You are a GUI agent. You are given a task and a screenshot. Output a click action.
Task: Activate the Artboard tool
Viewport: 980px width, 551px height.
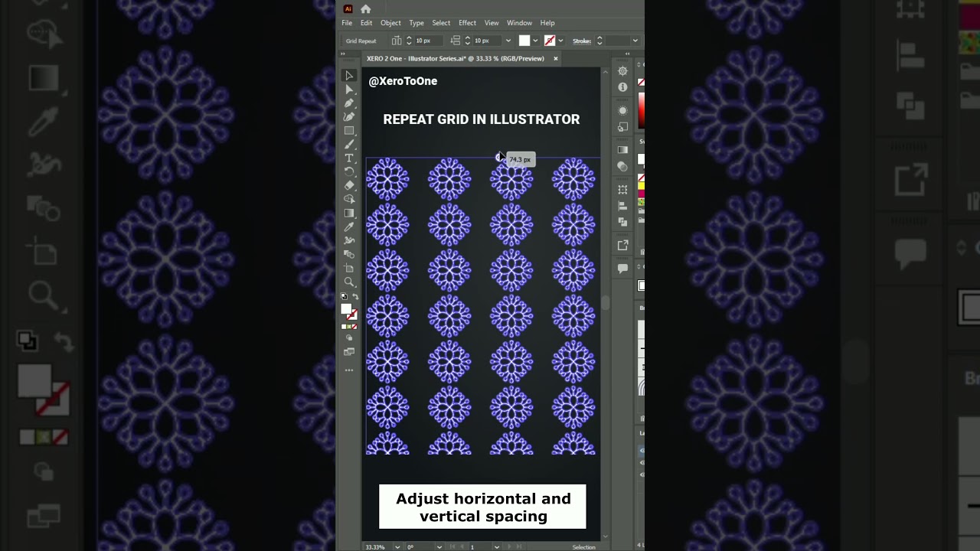tap(349, 268)
